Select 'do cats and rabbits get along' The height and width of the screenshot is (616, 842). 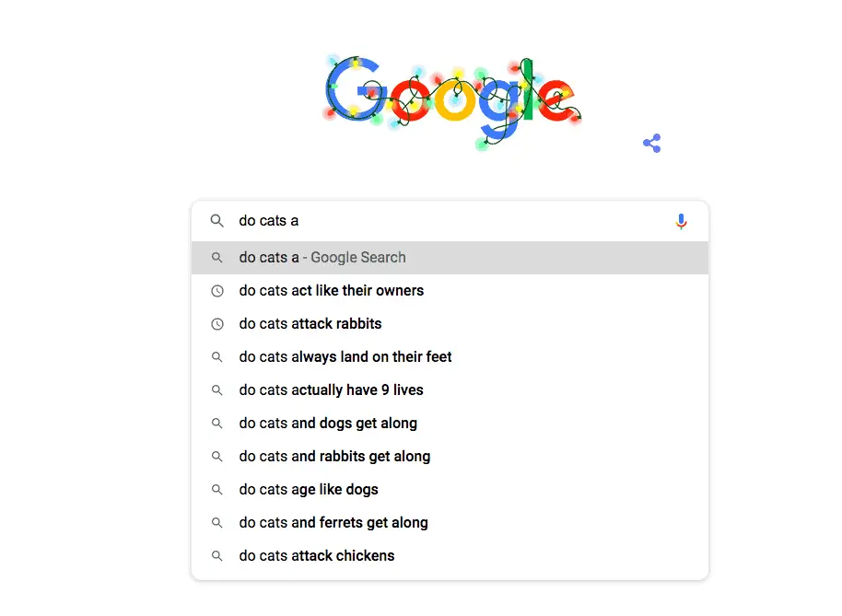coord(450,457)
